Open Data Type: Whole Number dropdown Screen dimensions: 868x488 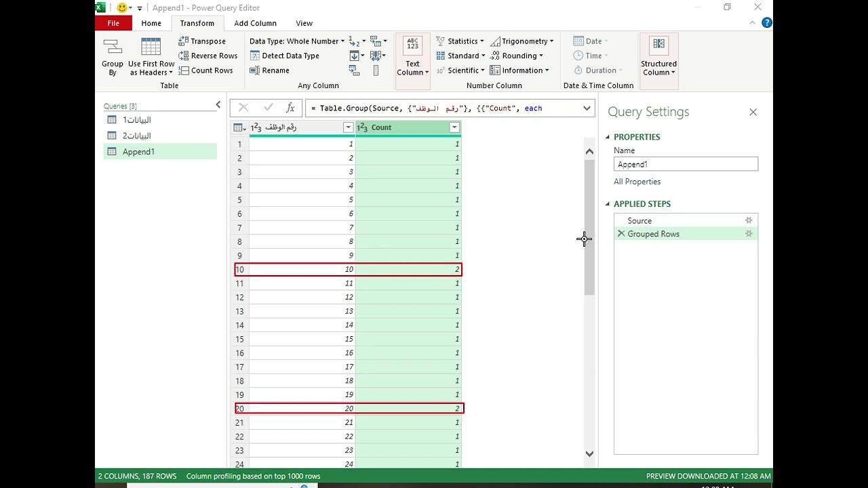[297, 41]
